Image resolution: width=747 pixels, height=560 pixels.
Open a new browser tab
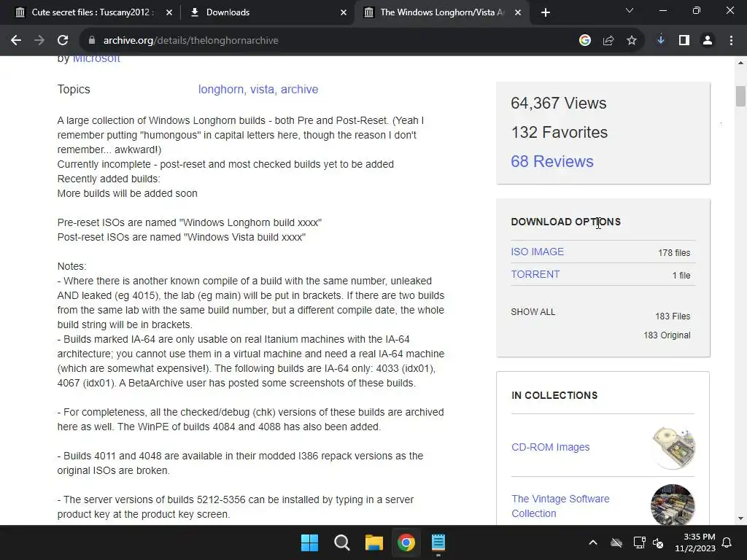click(x=546, y=12)
